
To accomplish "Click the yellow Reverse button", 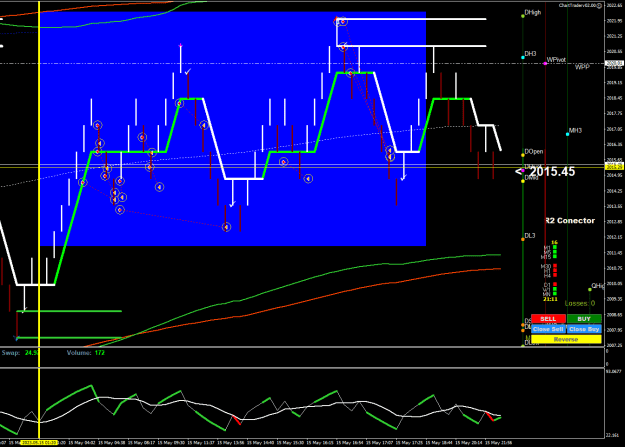I will [x=566, y=339].
